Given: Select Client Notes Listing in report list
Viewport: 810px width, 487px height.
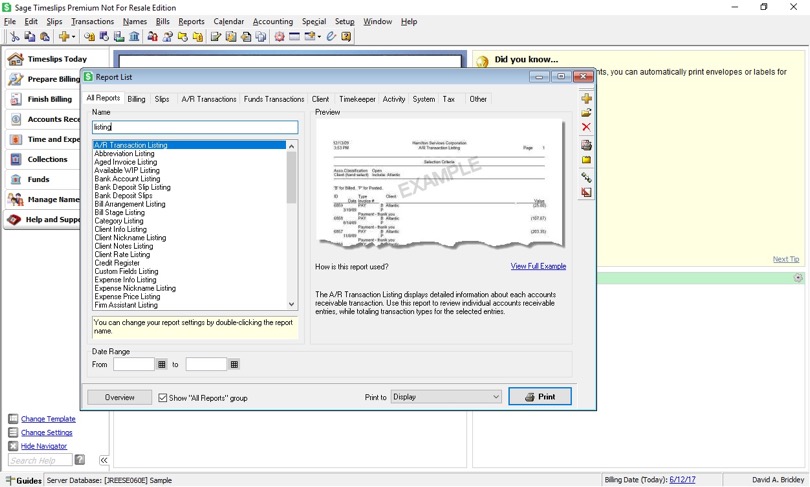Looking at the screenshot, I should [123, 246].
